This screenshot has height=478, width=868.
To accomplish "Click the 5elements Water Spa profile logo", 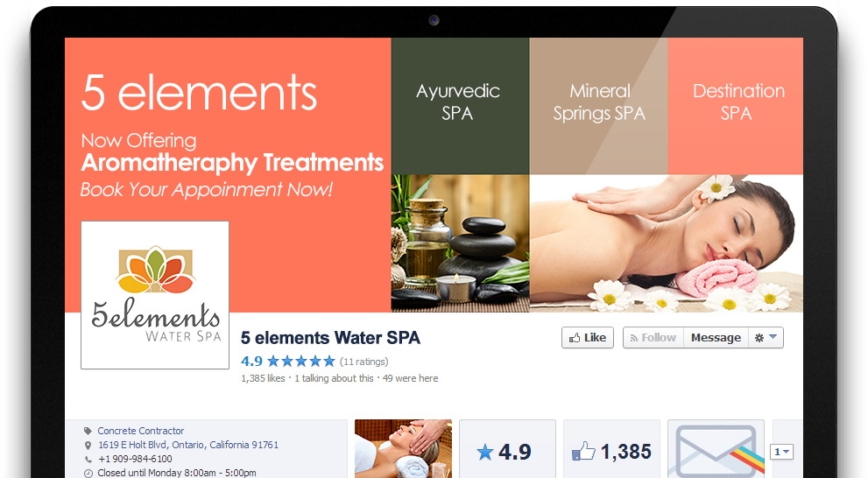I will point(155,295).
